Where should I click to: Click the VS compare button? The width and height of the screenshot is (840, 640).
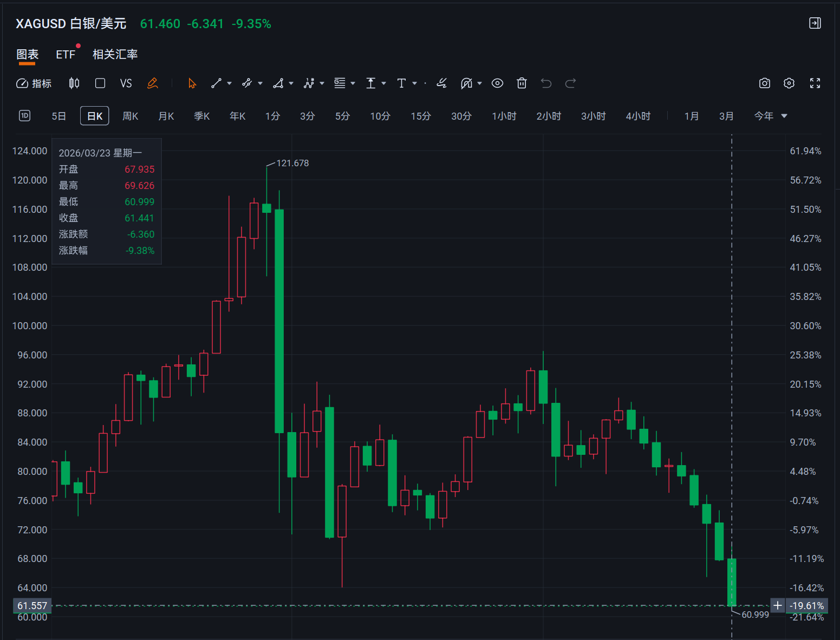(126, 83)
